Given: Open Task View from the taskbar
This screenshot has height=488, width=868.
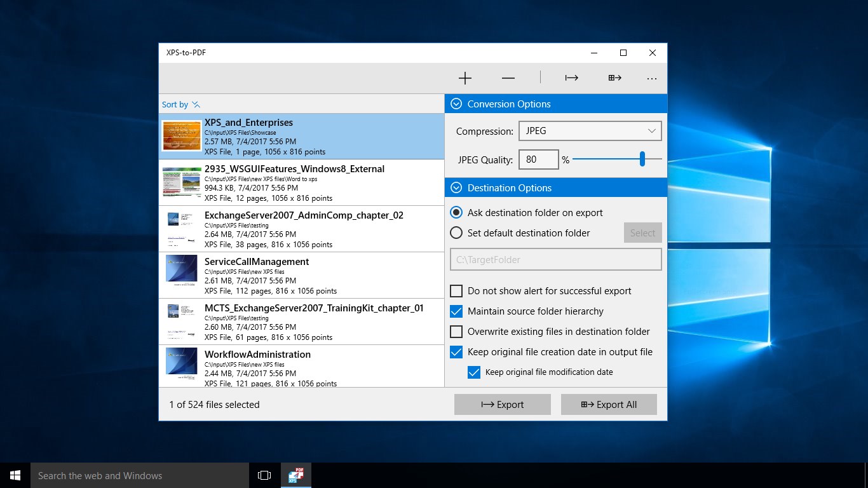Looking at the screenshot, I should tap(264, 475).
